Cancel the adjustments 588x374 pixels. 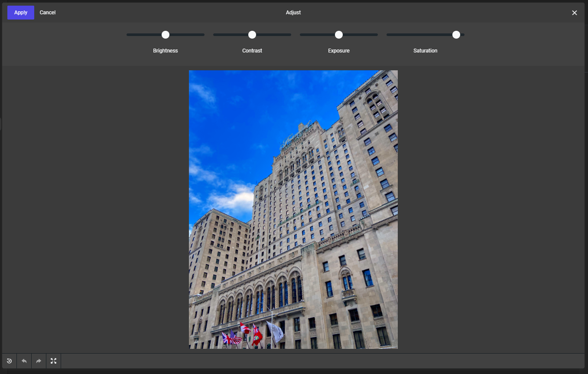(48, 13)
